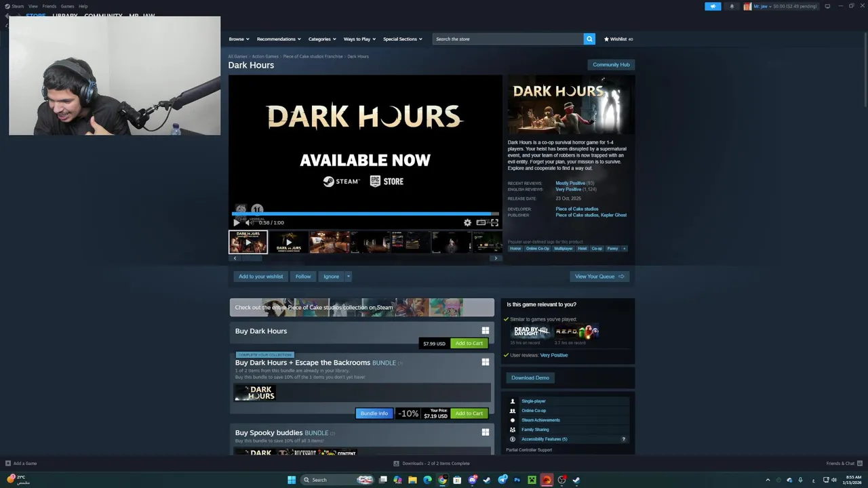868x488 pixels.
Task: Click the Family Sharing feature link
Action: point(535,430)
